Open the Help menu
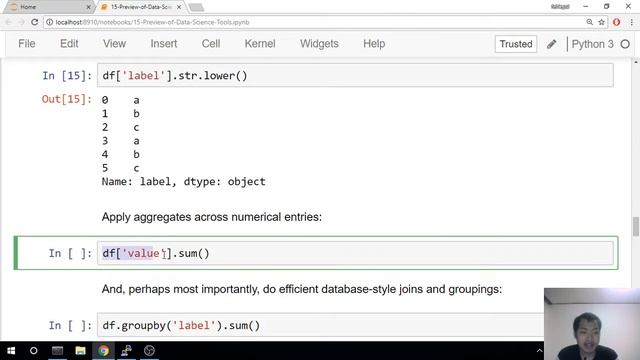640x360 pixels. pos(374,44)
